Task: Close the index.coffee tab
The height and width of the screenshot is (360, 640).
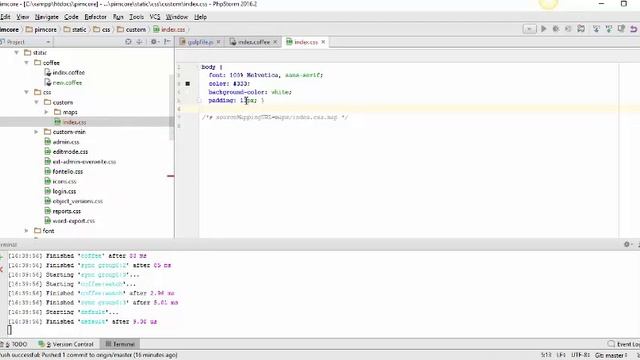Action: point(275,42)
